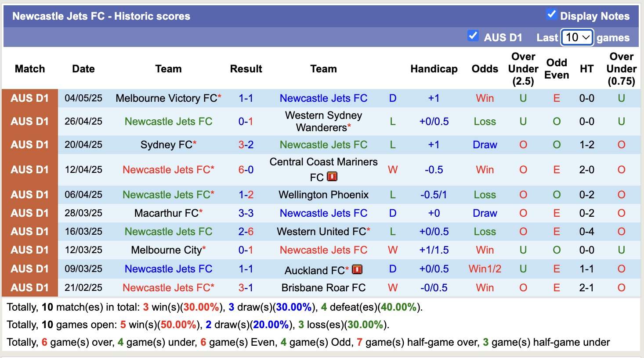Click the red card icon beside Central Coast Mariners FC
Viewport: 644px width, 358px height.
332,176
